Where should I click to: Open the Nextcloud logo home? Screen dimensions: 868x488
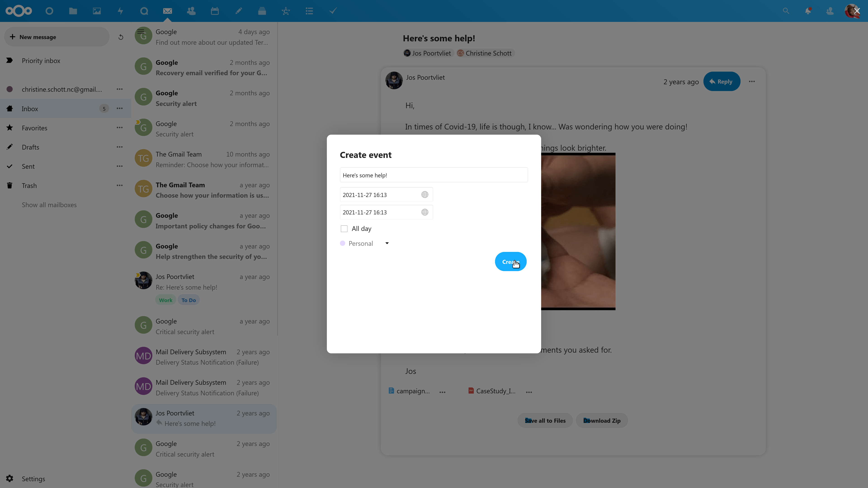[19, 11]
